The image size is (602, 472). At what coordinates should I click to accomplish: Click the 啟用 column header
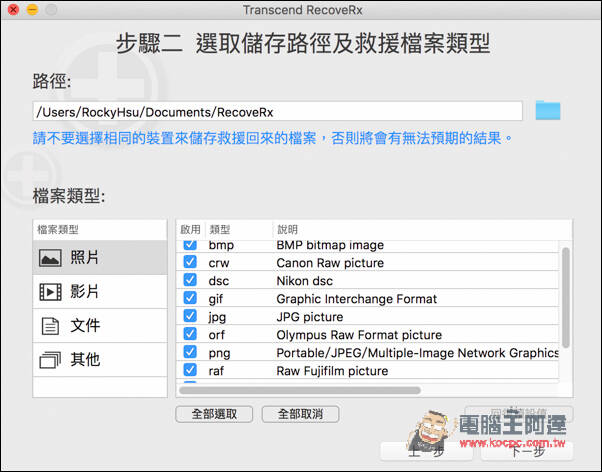[x=190, y=230]
